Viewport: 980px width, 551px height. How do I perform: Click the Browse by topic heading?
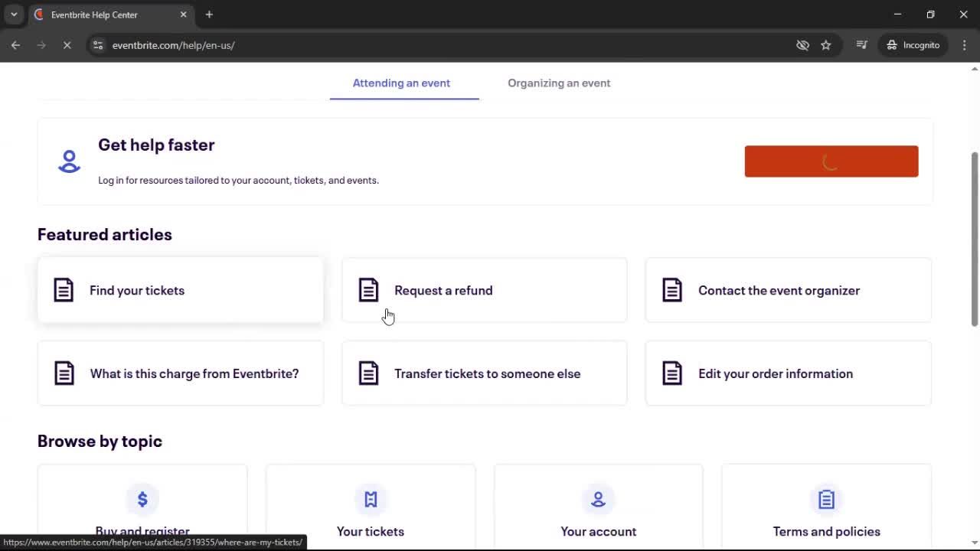point(100,441)
